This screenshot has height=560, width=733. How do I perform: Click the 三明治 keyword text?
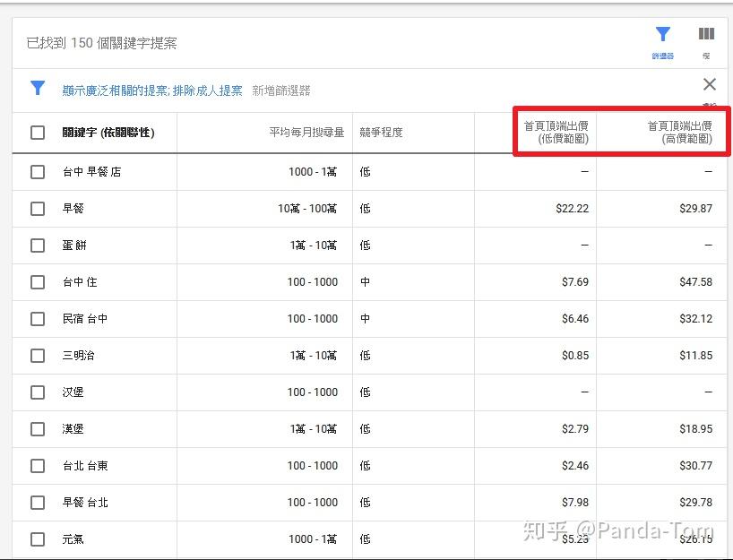pyautogui.click(x=79, y=355)
